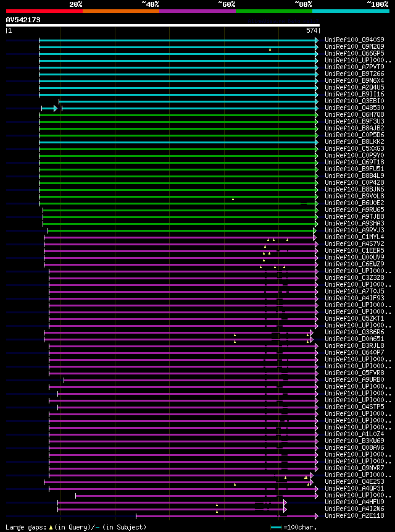Image resolution: width=395 pixels, height=532 pixels.
Task: Select the UniRef100_C1EER5 hit name
Action: pos(354,250)
